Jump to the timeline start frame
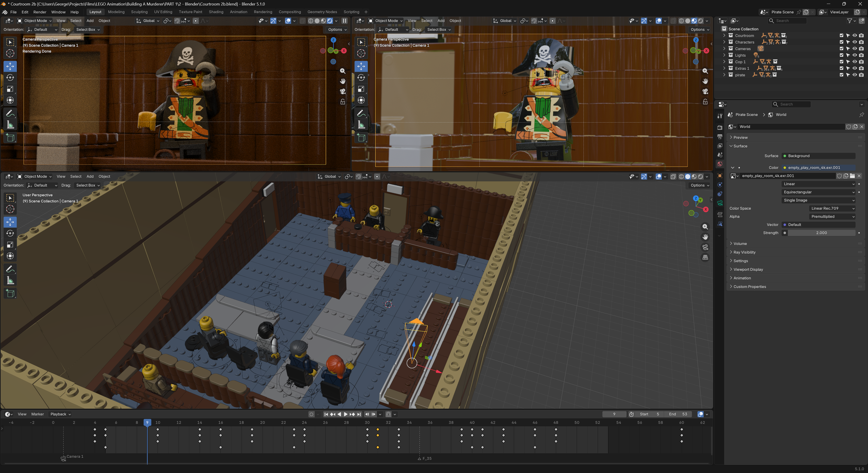Viewport: 868px width, 473px height. pos(326,414)
